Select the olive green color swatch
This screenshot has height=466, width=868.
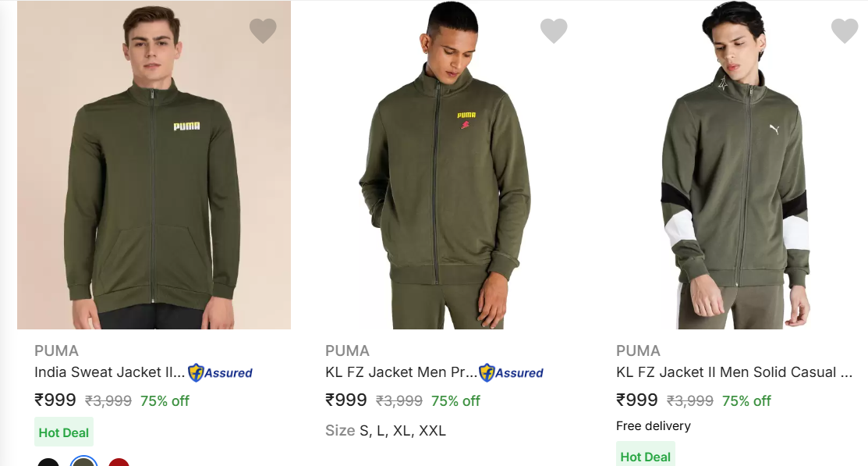[83, 463]
